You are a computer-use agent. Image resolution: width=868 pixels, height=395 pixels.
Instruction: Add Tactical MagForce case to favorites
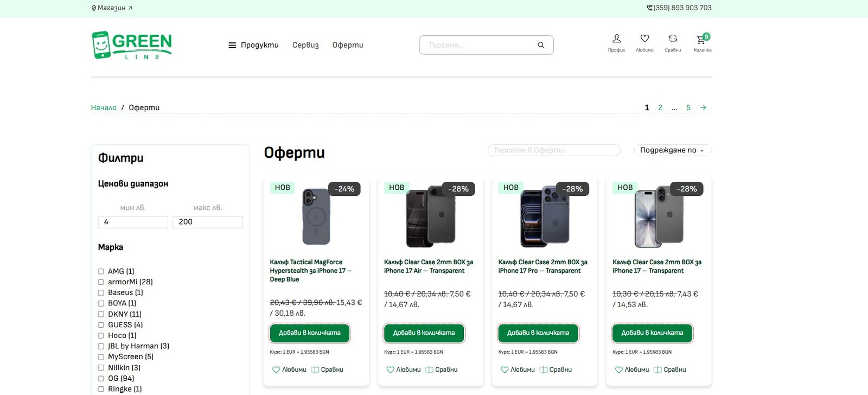click(289, 369)
